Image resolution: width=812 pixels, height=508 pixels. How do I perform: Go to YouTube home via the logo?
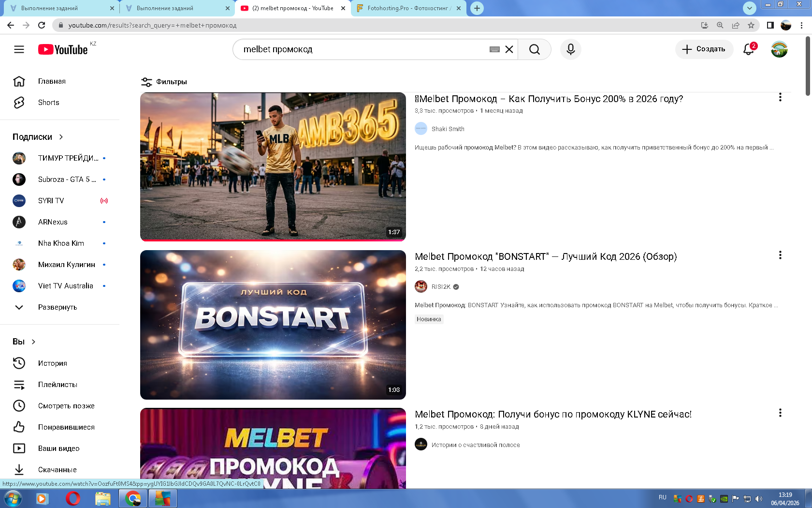(x=63, y=49)
